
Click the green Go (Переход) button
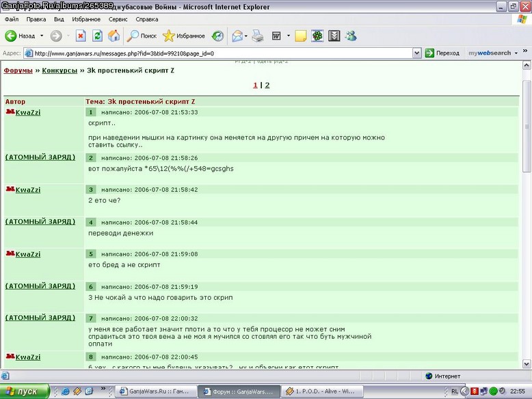click(x=442, y=53)
